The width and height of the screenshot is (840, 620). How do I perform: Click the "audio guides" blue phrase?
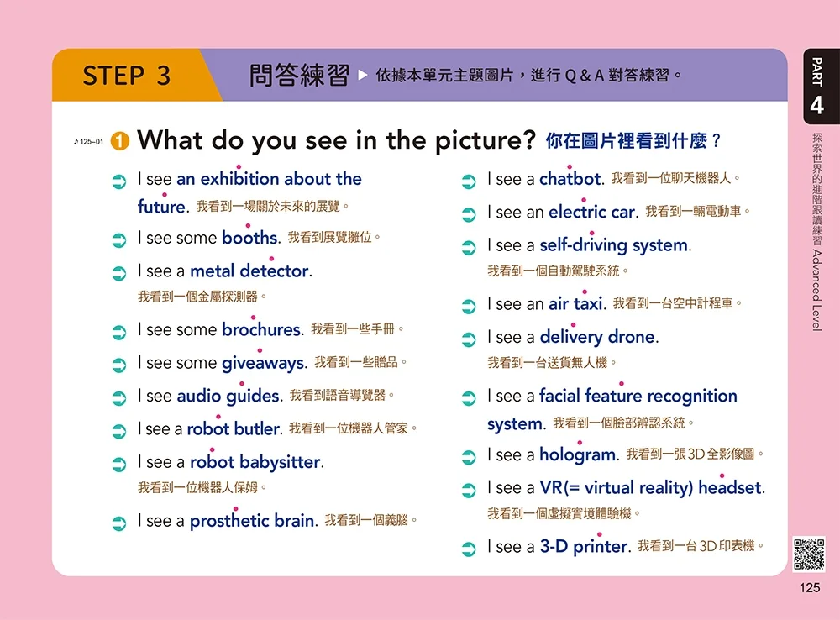[229, 397]
